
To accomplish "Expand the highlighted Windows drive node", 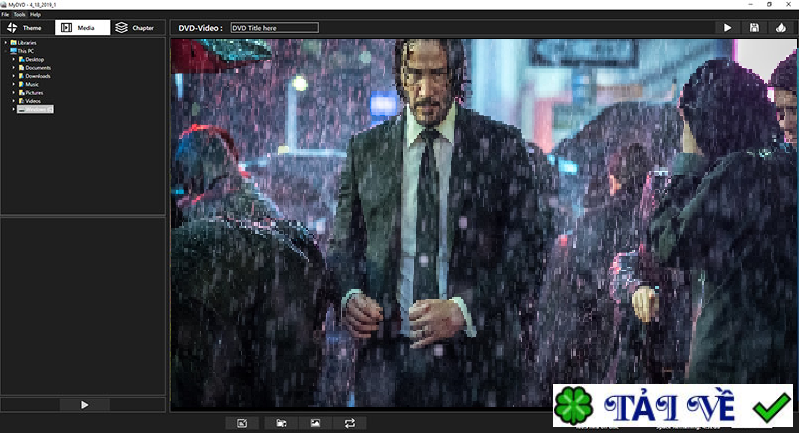I will pos(14,109).
